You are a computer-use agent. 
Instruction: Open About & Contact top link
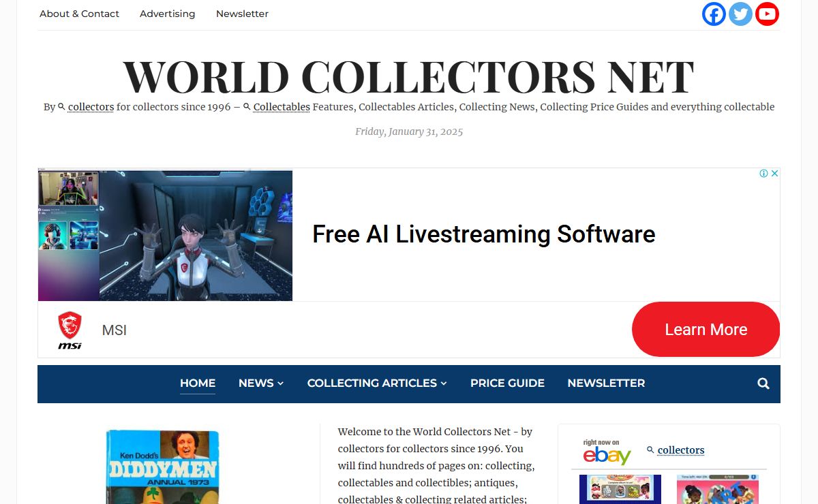click(x=79, y=14)
